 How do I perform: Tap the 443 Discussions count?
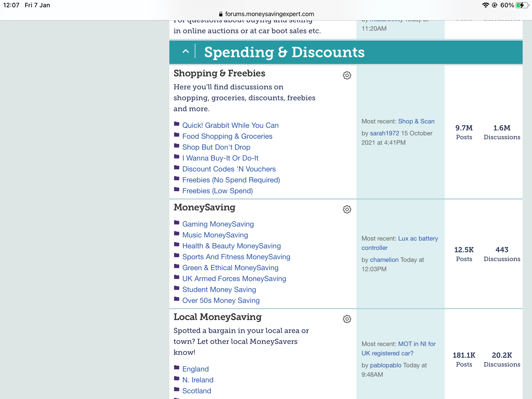[x=502, y=254]
